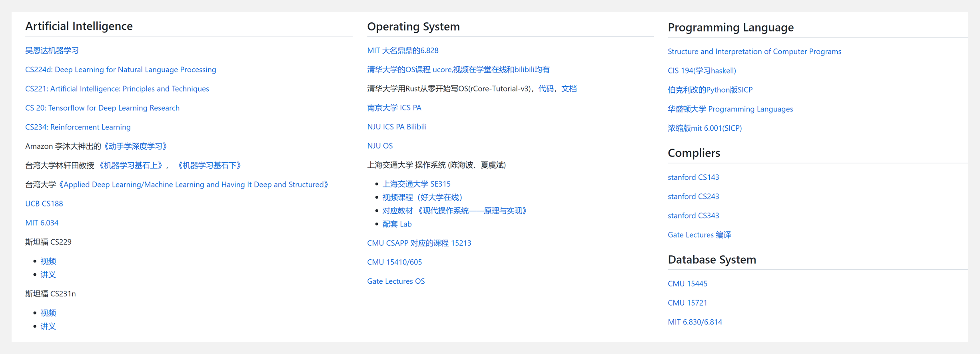The width and height of the screenshot is (980, 354).
Task: Open the stanford CS243 link
Action: [x=693, y=197]
